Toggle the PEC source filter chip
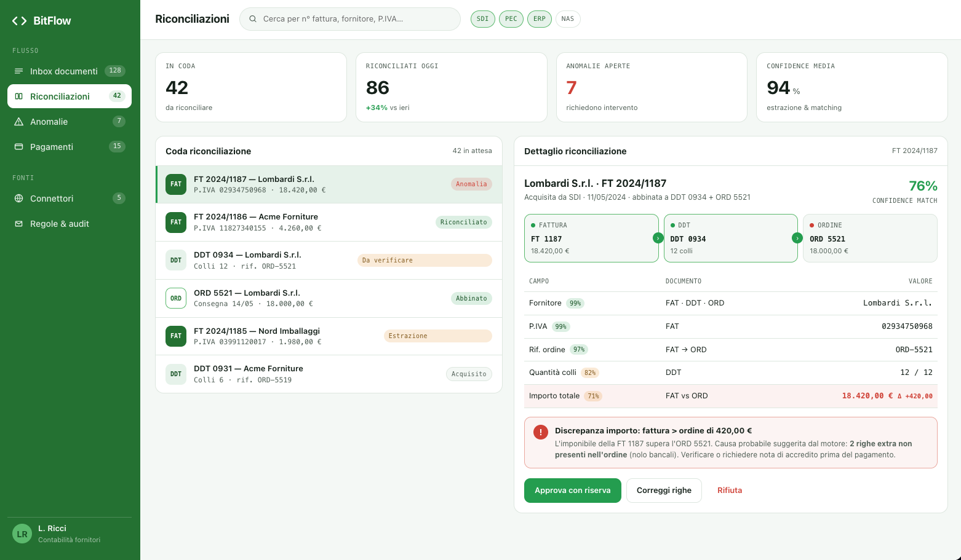Image resolution: width=961 pixels, height=560 pixels. click(511, 19)
